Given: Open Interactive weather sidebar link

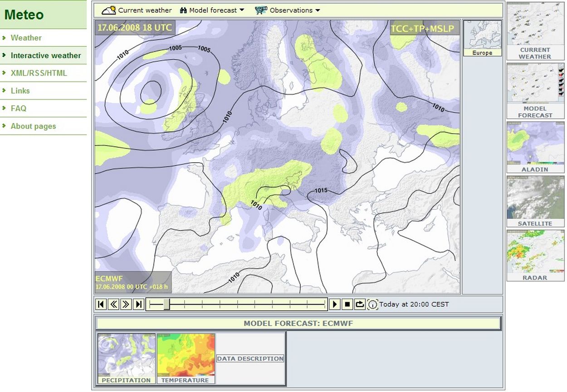Looking at the screenshot, I should tap(46, 55).
